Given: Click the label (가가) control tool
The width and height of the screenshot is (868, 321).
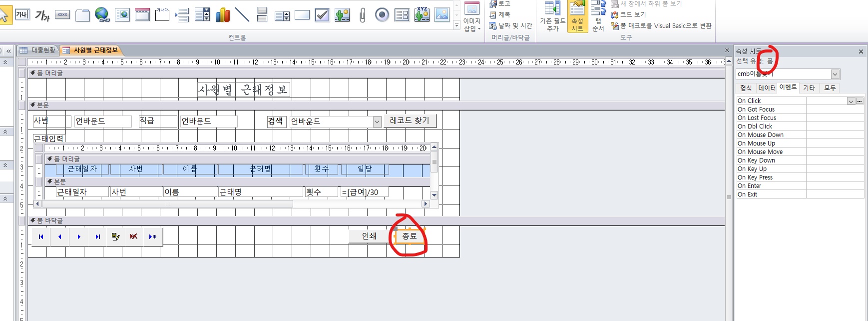Looking at the screenshot, I should pos(42,15).
